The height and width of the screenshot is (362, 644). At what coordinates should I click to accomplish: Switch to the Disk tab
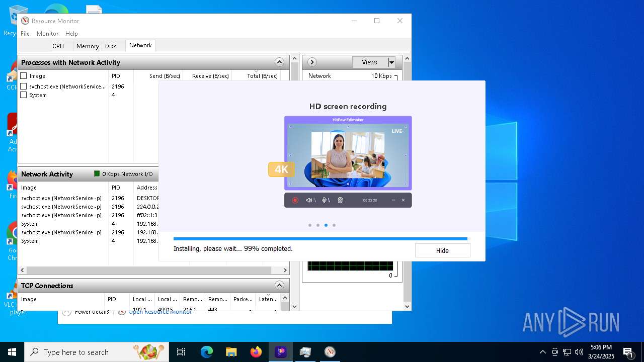click(111, 46)
